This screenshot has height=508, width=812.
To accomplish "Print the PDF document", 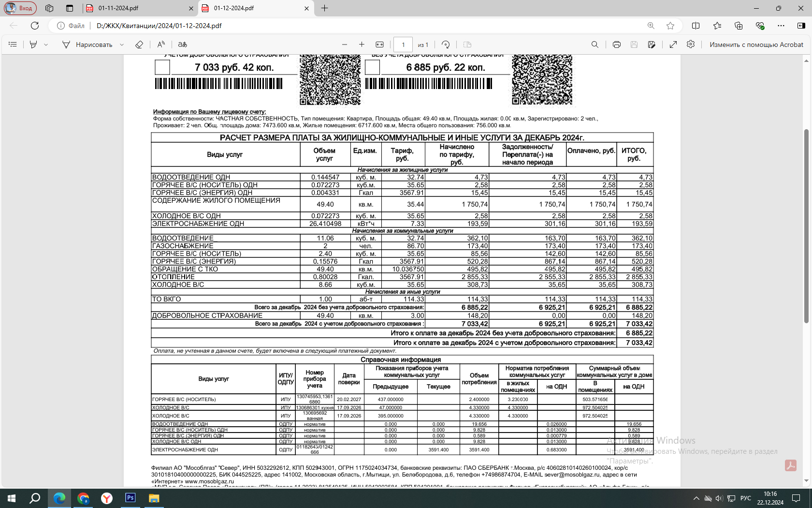I will 617,45.
